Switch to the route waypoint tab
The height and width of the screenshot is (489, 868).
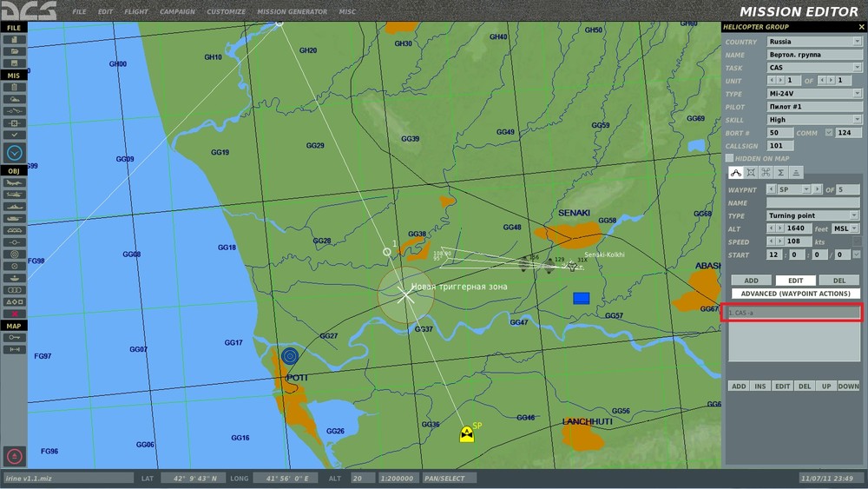click(x=736, y=173)
